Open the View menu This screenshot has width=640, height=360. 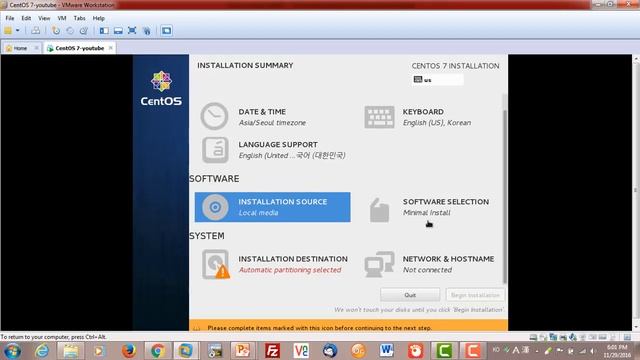click(44, 18)
